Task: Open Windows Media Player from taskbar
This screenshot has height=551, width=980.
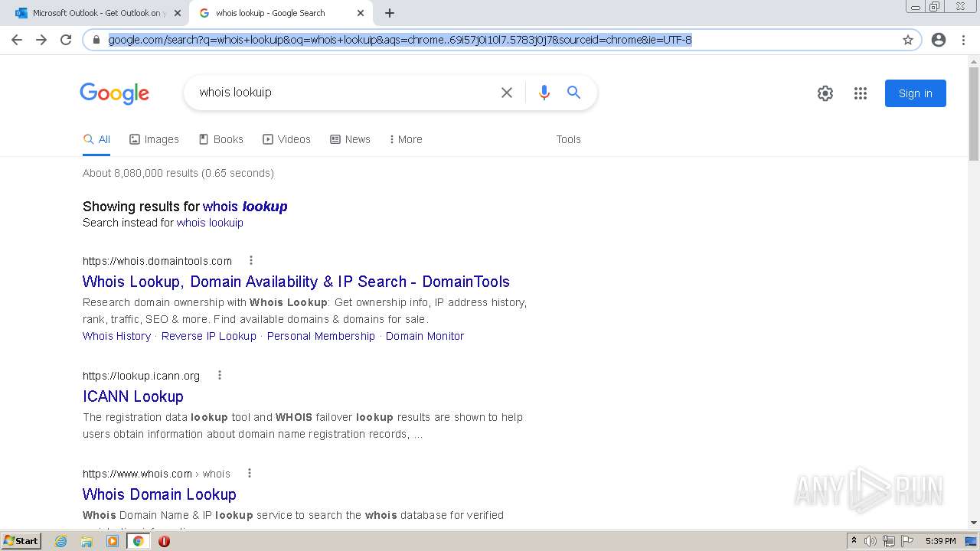Action: 113,541
